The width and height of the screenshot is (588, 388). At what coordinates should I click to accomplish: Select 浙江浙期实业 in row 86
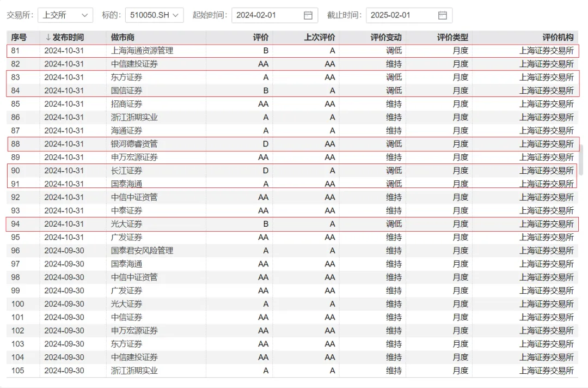(x=134, y=117)
